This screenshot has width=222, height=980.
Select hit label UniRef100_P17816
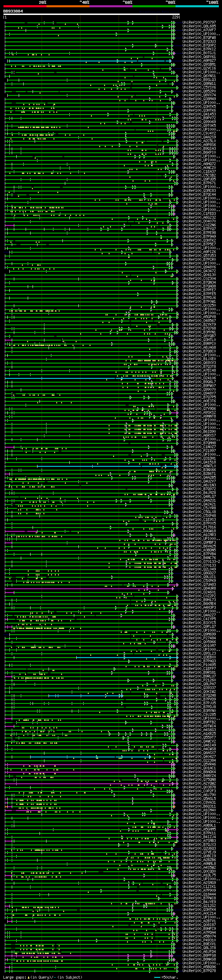point(199,527)
